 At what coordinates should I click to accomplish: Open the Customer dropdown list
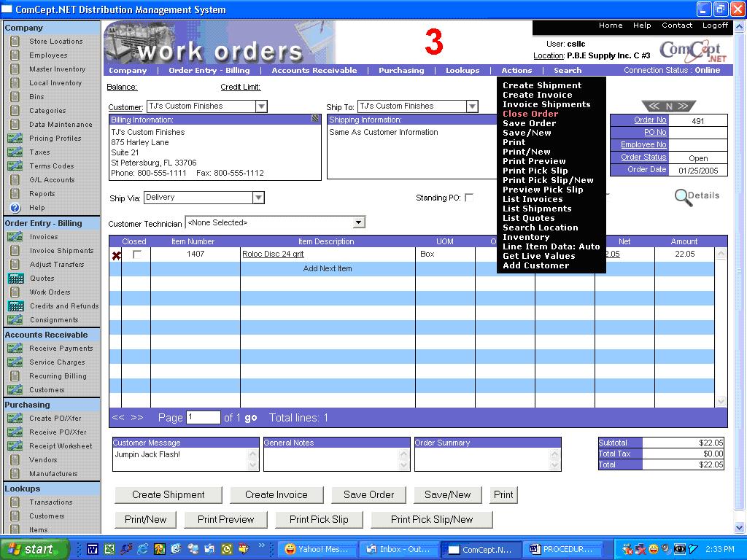[x=261, y=106]
